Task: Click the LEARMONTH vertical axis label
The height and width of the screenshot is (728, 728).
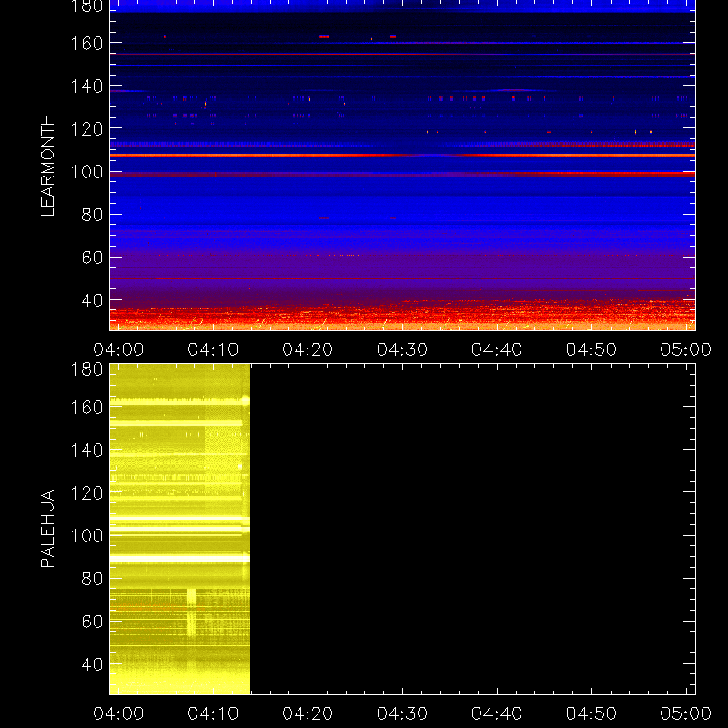Action: point(47,166)
